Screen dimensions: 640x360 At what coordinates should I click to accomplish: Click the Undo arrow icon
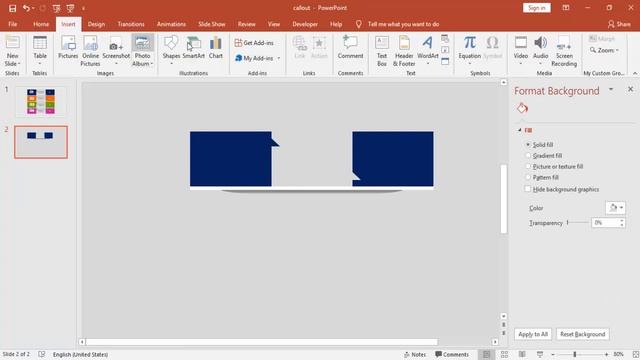point(26,8)
